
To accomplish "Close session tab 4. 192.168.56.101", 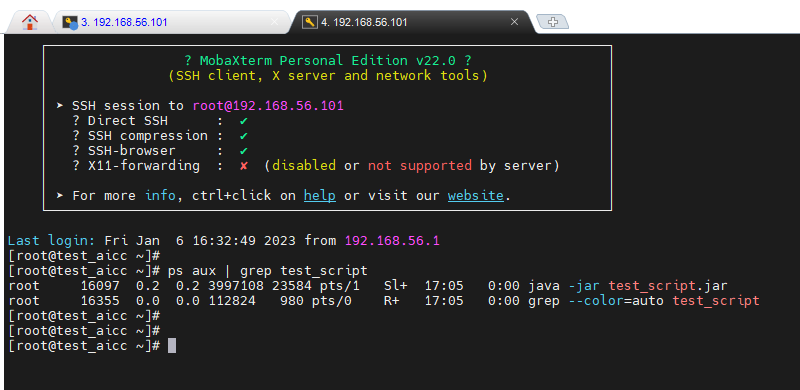I will (514, 22).
